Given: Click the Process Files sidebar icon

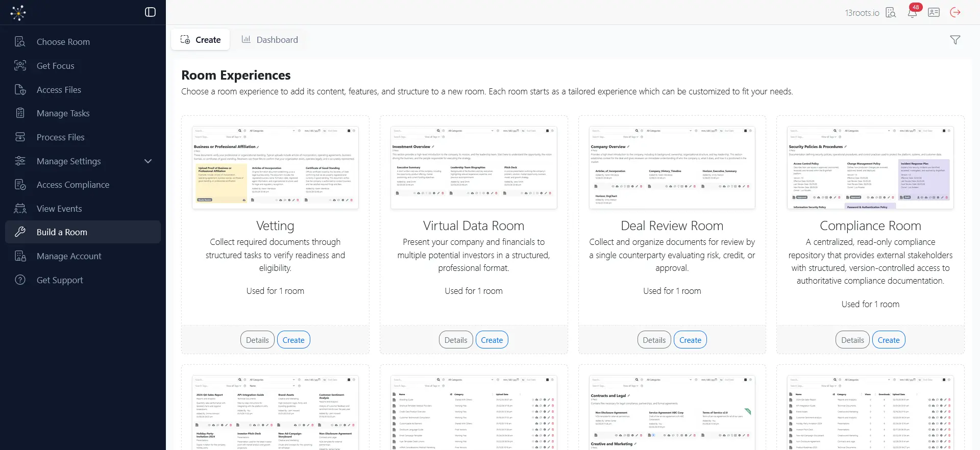Looking at the screenshot, I should 20,137.
